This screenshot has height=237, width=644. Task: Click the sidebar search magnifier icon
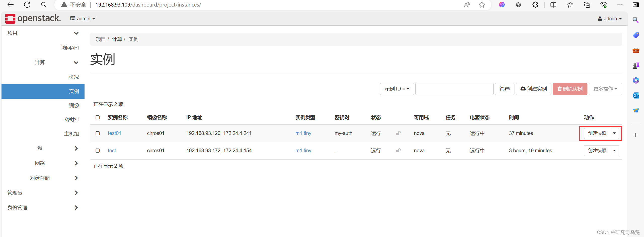point(636,20)
